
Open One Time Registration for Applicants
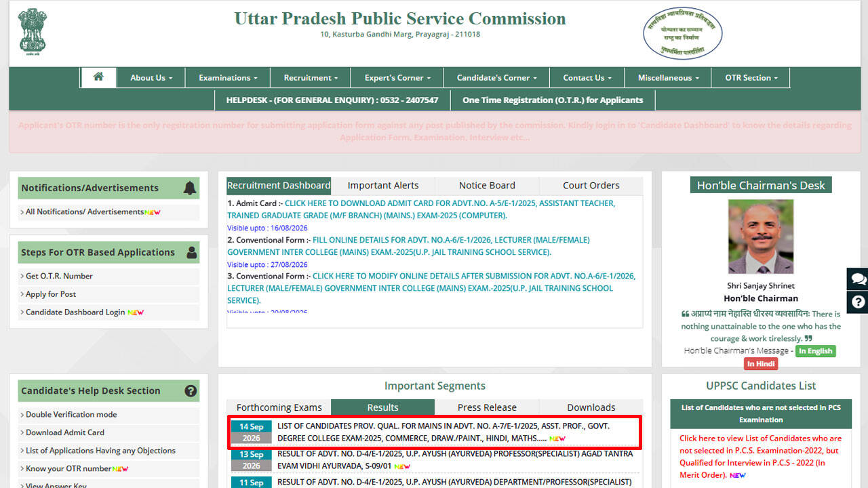[553, 100]
